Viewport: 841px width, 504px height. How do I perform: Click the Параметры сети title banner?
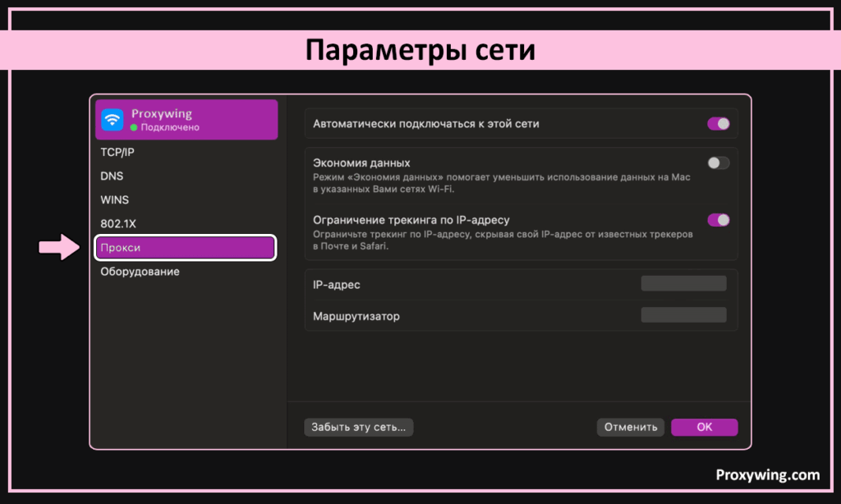point(420,51)
